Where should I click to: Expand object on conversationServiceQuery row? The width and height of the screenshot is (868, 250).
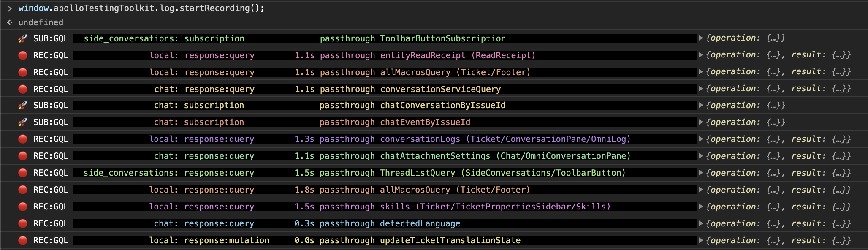[701, 89]
